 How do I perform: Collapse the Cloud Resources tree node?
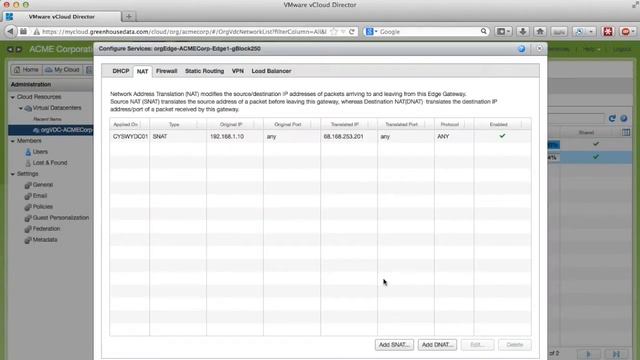coord(13,97)
